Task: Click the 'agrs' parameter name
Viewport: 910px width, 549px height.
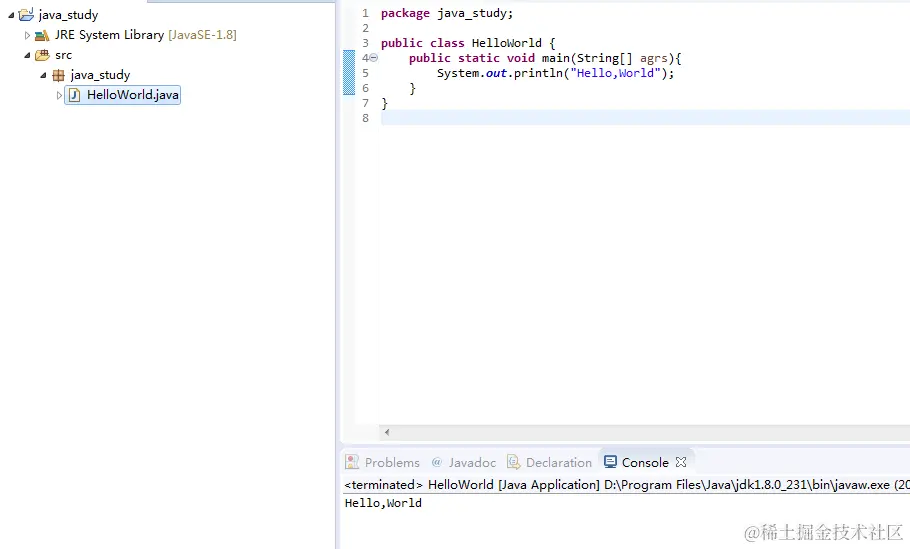Action: click(654, 59)
